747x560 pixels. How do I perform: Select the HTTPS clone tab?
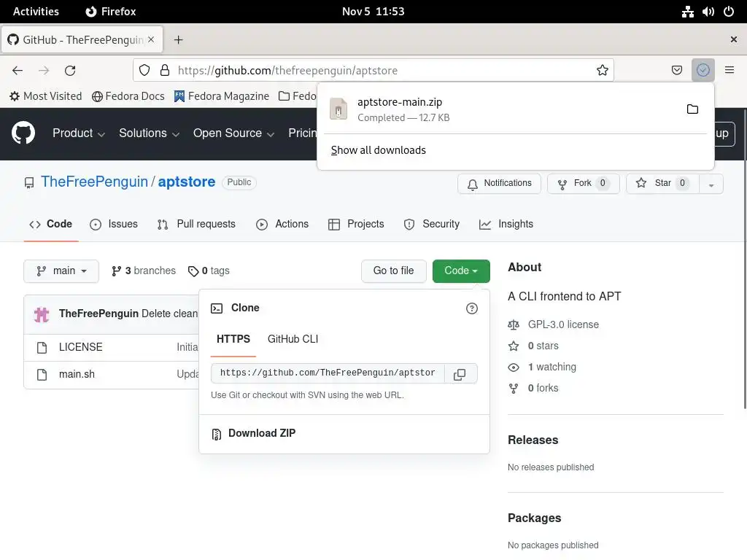click(233, 339)
